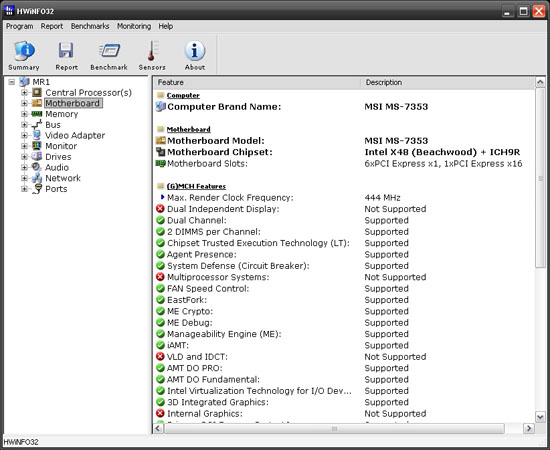Click the Motherboard Chipset row icon
The width and height of the screenshot is (550, 450).
161,152
